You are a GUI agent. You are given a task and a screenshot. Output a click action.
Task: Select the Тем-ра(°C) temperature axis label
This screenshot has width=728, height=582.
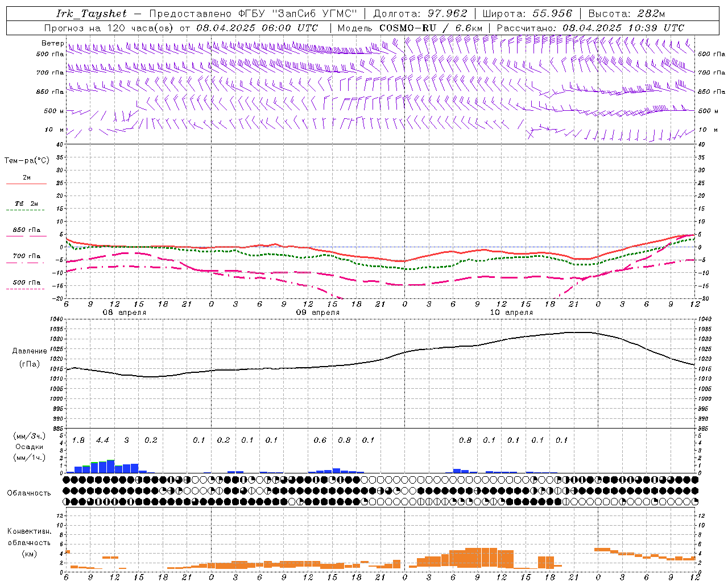[27, 161]
